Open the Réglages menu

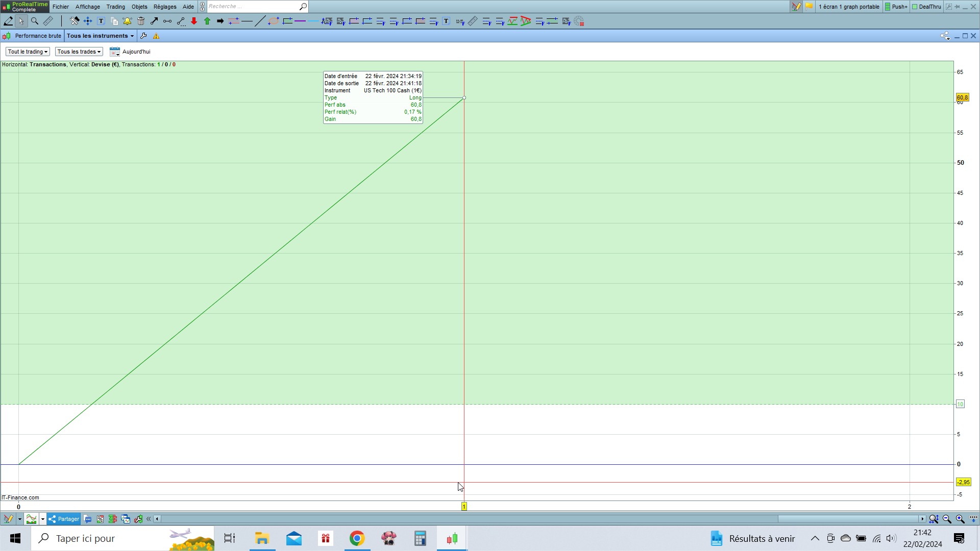click(164, 7)
